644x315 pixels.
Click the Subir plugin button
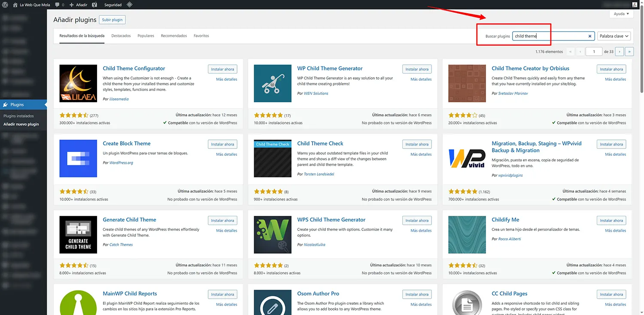[112, 20]
